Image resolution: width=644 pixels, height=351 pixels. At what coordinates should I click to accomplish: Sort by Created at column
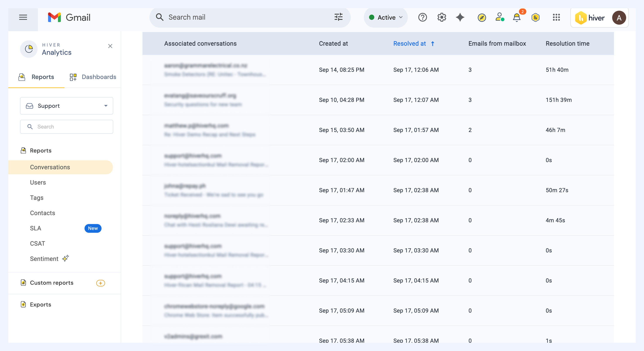coord(333,44)
